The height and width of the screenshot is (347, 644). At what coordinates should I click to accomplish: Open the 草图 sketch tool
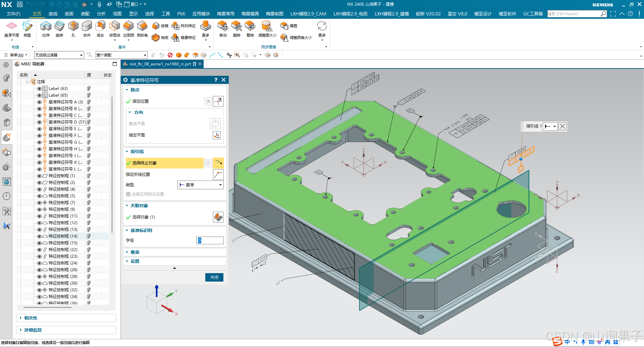coord(27,29)
